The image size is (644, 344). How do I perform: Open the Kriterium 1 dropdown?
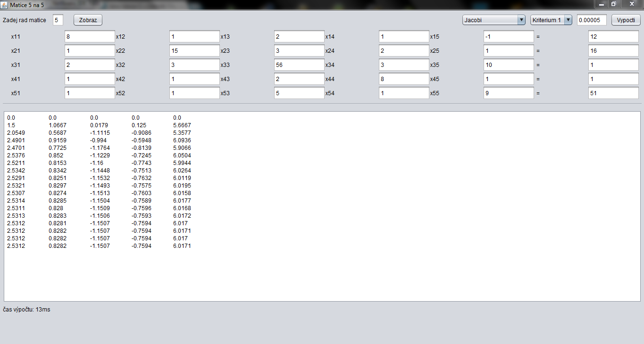coord(551,20)
